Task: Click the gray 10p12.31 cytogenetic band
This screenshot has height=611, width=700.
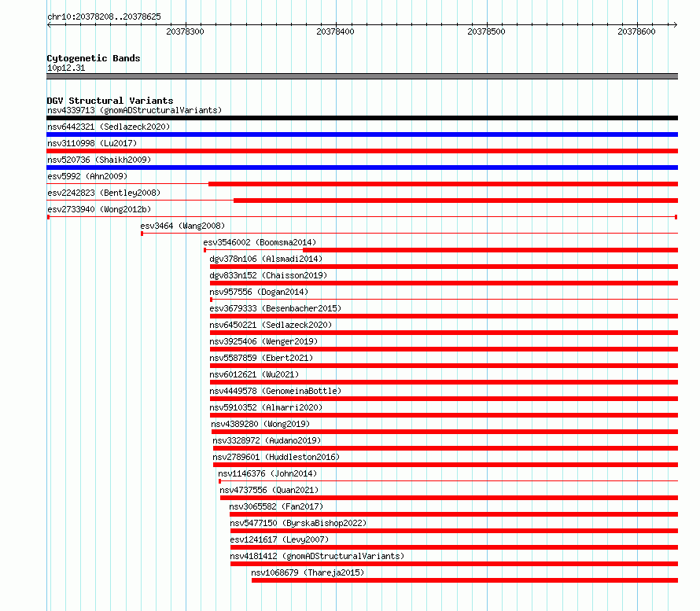Action: (362, 76)
